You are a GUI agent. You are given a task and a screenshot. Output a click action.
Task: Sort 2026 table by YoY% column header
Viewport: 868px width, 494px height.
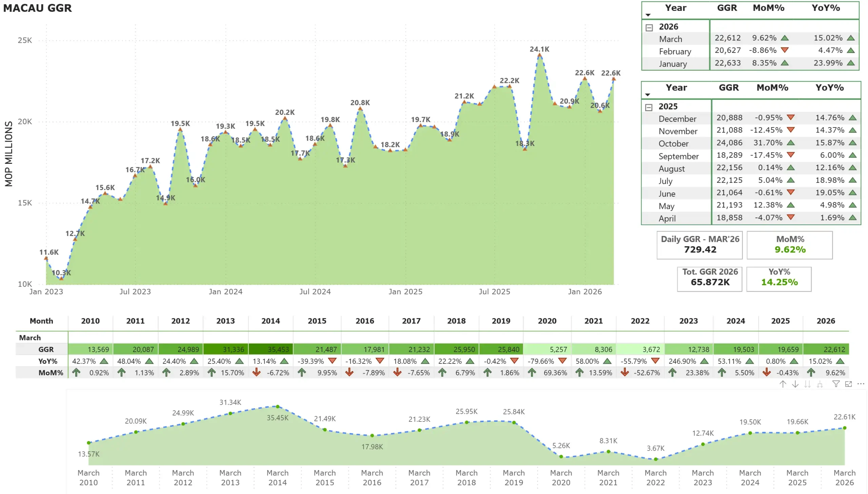[826, 8]
